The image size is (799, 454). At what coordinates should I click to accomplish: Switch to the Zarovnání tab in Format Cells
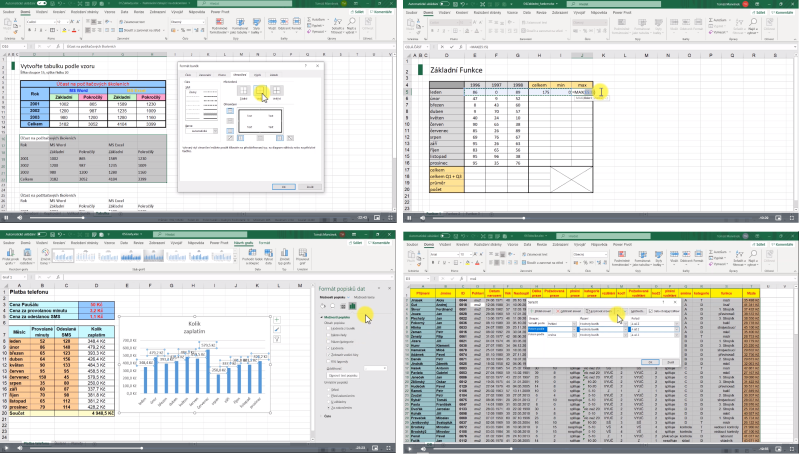[x=205, y=75]
